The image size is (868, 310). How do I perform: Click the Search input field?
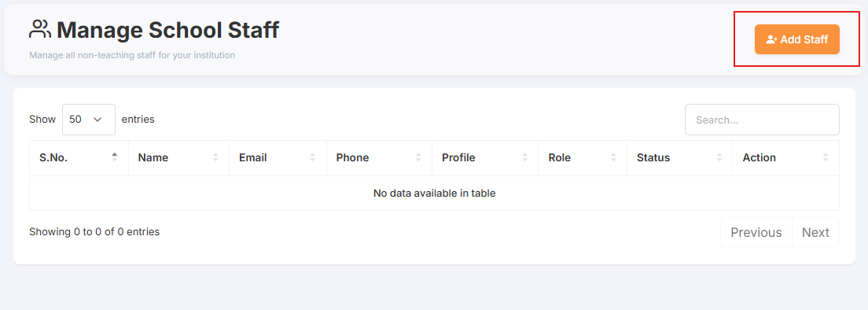tap(762, 120)
